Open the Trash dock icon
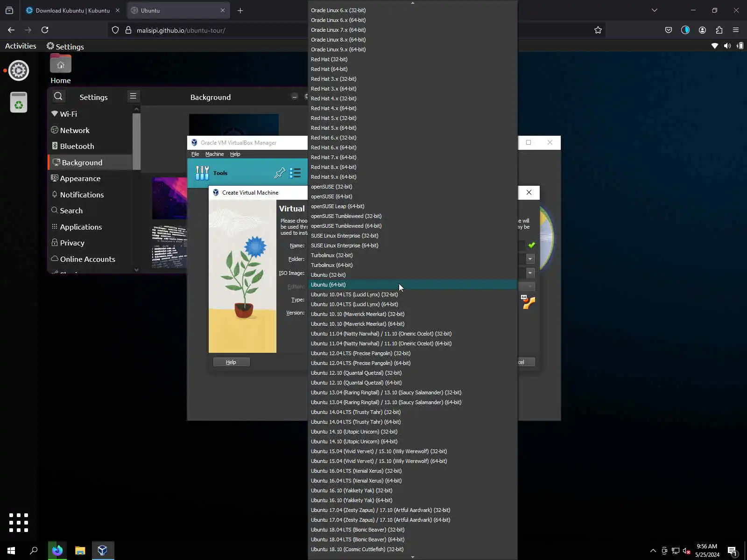The width and height of the screenshot is (747, 560). 19,102
